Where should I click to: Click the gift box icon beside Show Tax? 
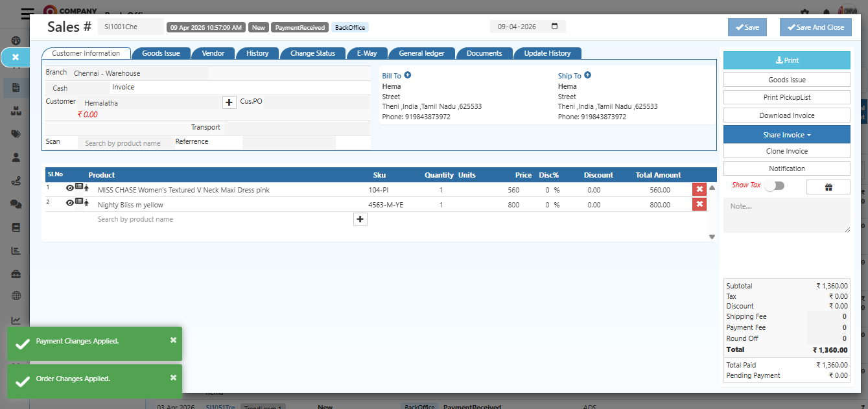(828, 187)
